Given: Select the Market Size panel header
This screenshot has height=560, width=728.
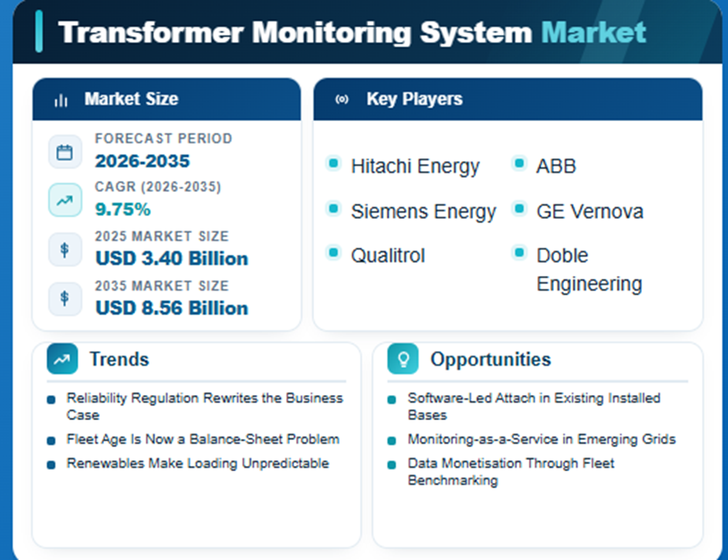Looking at the screenshot, I should click(166, 99).
